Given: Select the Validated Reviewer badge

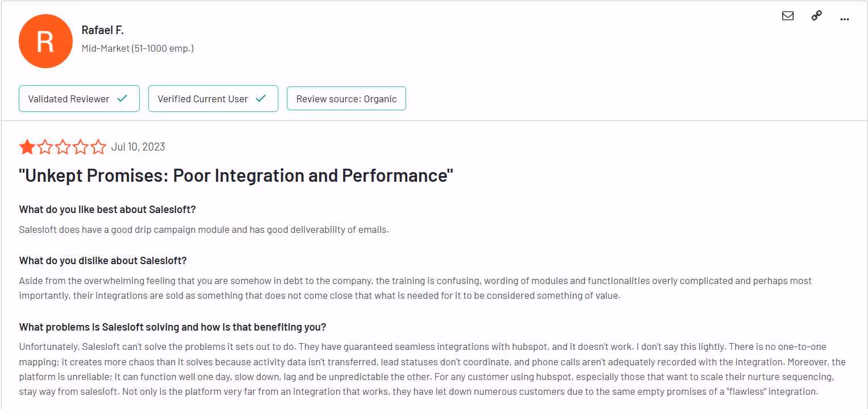Looking at the screenshot, I should click(x=79, y=98).
